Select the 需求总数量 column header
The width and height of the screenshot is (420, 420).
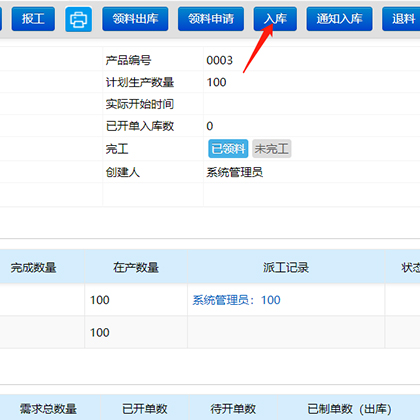(48, 408)
